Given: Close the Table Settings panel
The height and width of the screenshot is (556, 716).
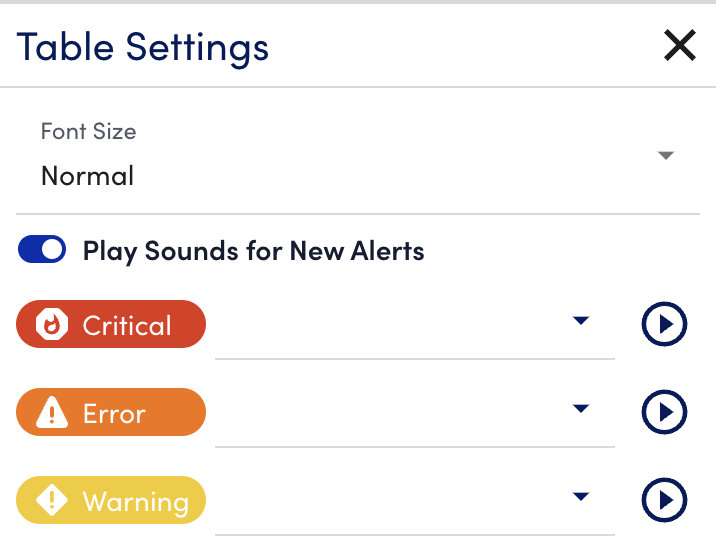Looking at the screenshot, I should pos(679,45).
